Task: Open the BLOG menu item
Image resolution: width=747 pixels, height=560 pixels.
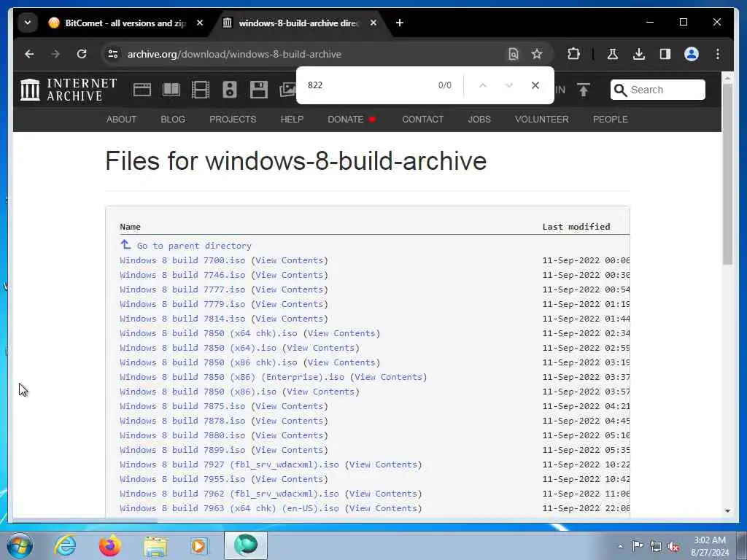Action: (173, 120)
